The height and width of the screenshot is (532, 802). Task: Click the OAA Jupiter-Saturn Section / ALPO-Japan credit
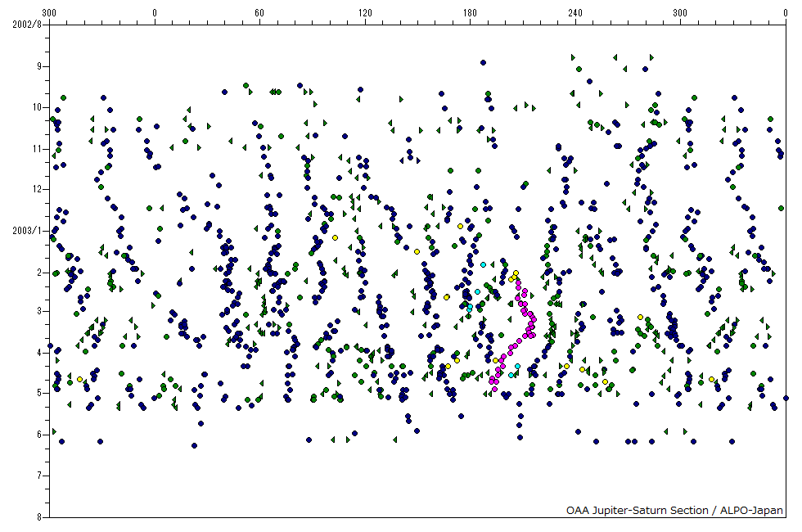click(674, 510)
